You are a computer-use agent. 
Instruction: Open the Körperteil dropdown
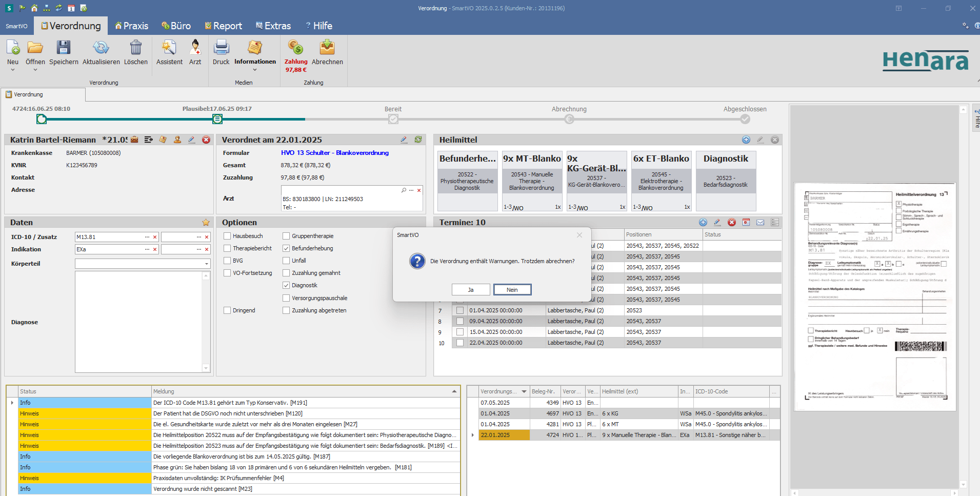click(x=205, y=264)
